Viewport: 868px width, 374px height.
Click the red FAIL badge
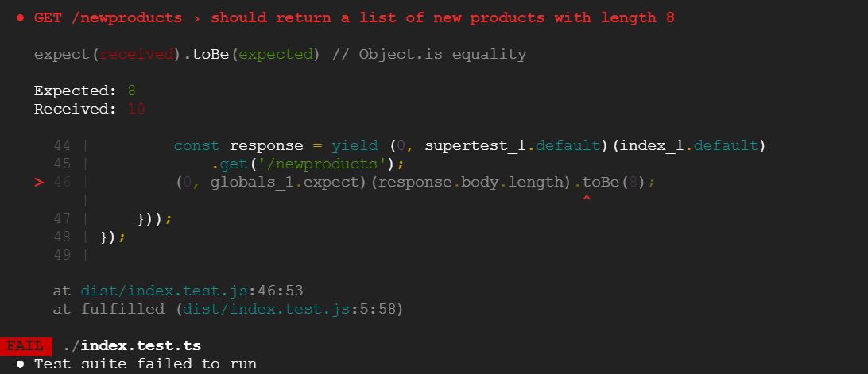tap(26, 346)
